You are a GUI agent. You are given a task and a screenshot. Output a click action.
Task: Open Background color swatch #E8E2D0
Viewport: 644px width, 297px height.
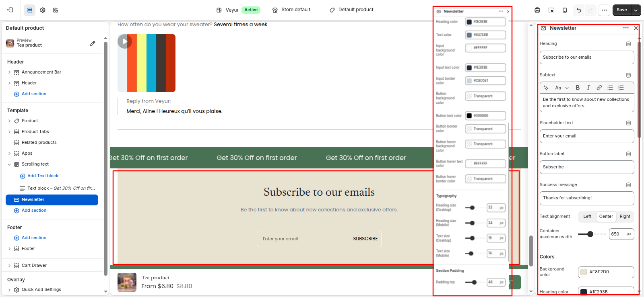pyautogui.click(x=583, y=272)
